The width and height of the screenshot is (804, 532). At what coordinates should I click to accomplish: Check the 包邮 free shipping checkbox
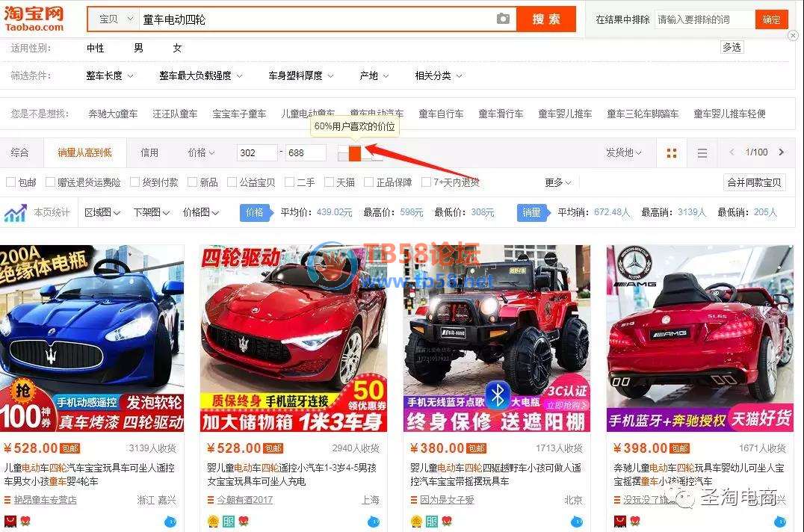10,182
